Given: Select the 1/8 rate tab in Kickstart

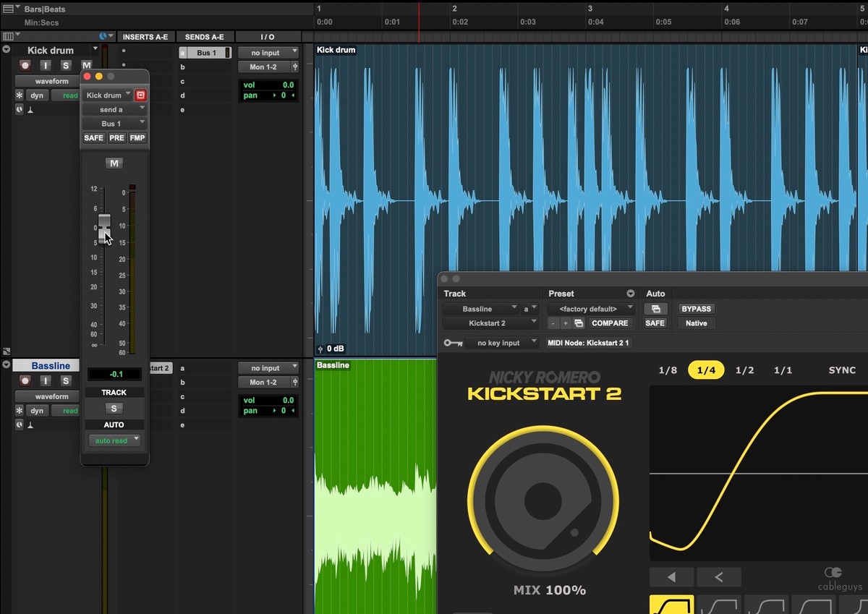Looking at the screenshot, I should point(668,370).
